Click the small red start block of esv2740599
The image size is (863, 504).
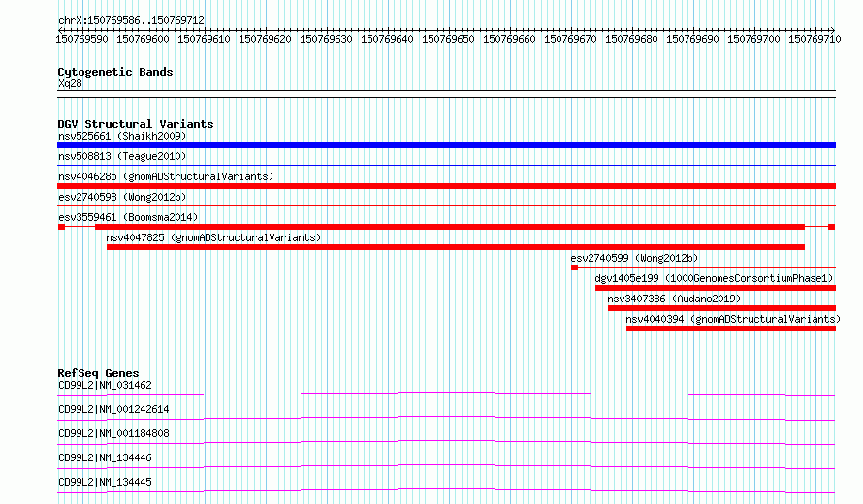coord(575,268)
